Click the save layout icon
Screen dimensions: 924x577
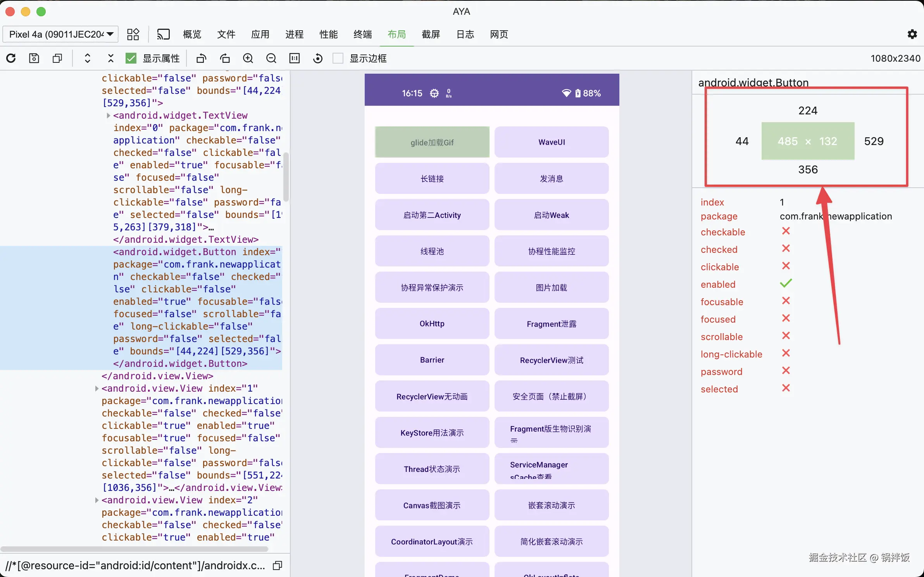coord(34,58)
